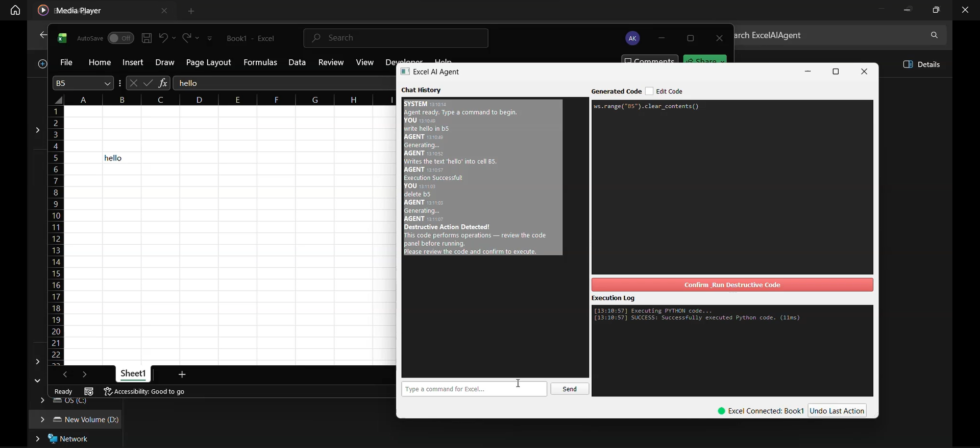The width and height of the screenshot is (980, 448).
Task: Select New Volume (D:) in navigation pane
Action: pos(86,419)
